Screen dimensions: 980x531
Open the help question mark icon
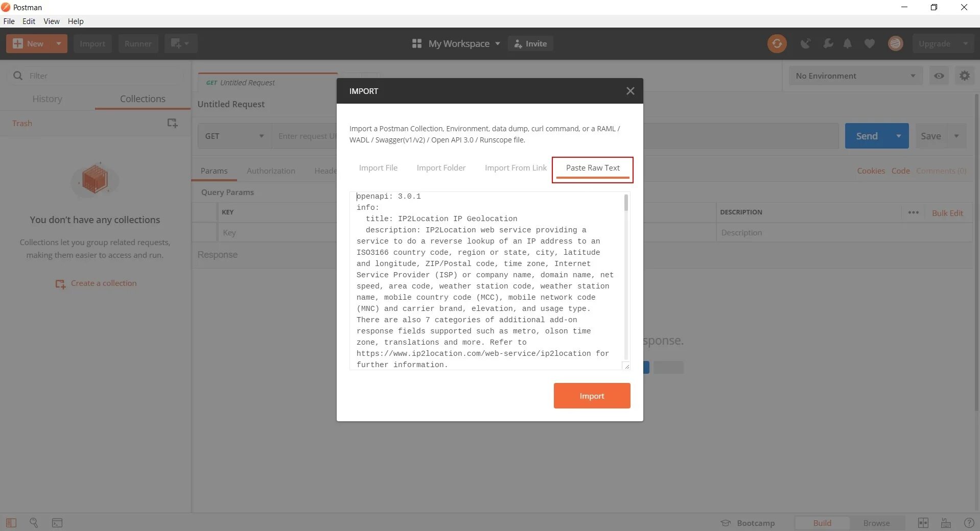[x=968, y=523]
